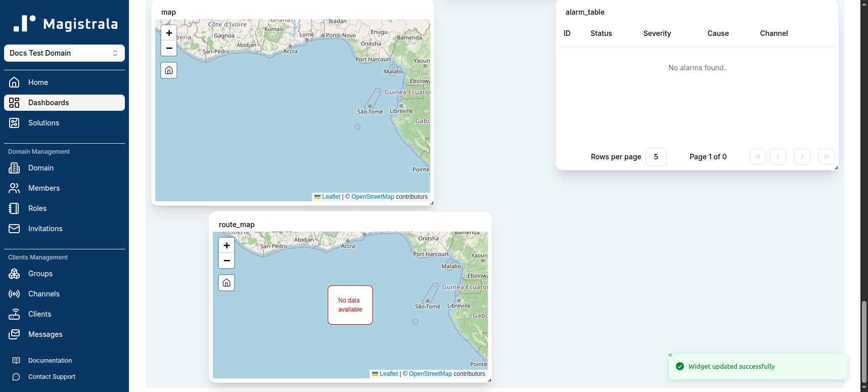Viewport: 868px width, 392px height.
Task: Click the Dashboards grid icon
Action: [14, 103]
